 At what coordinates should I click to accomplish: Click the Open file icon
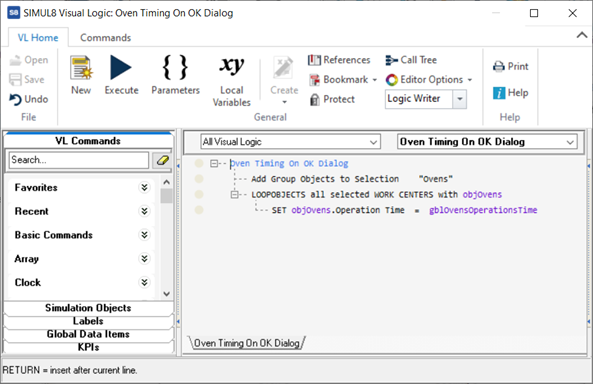click(15, 60)
